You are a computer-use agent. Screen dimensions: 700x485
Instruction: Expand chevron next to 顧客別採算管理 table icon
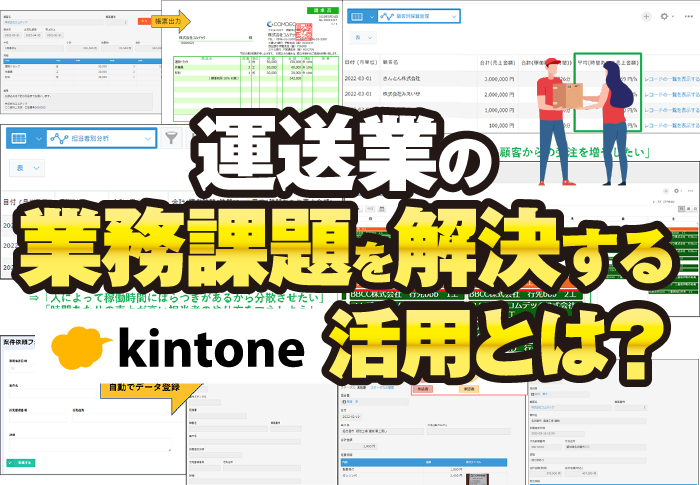coord(371,17)
